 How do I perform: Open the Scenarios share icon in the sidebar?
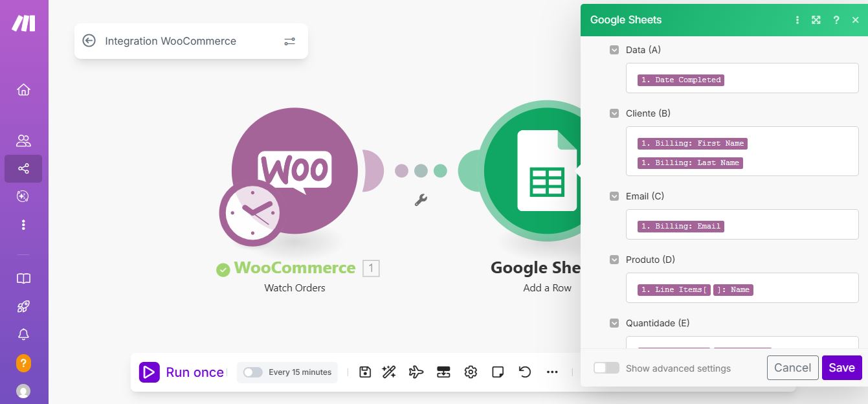pyautogui.click(x=23, y=169)
